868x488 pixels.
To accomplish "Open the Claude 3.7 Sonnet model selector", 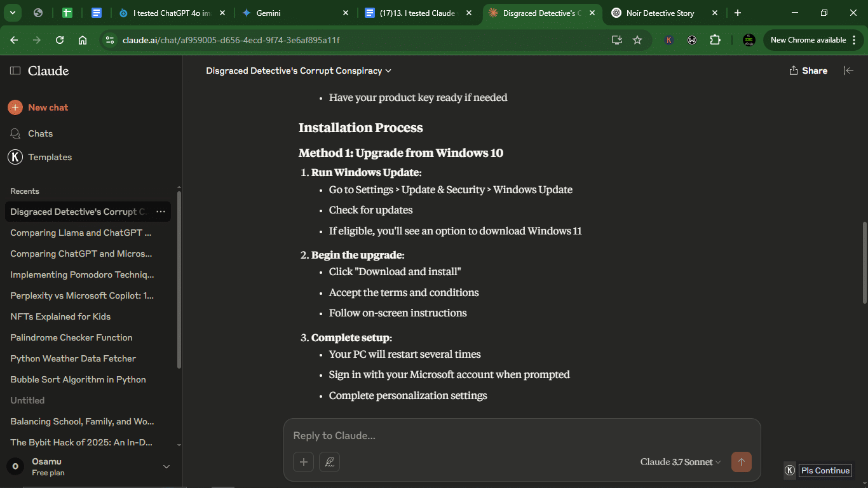I will (x=680, y=462).
